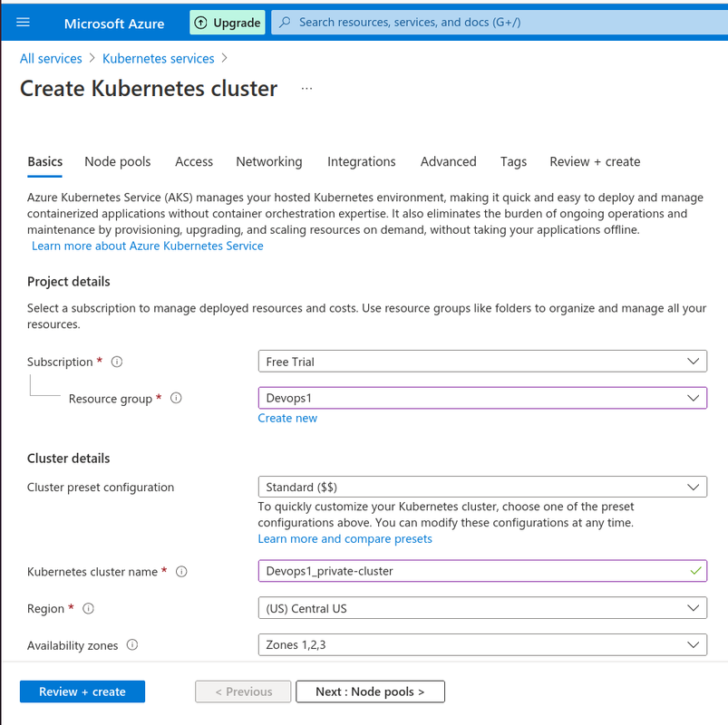Switch to the Access tab
The height and width of the screenshot is (725, 728).
point(194,161)
